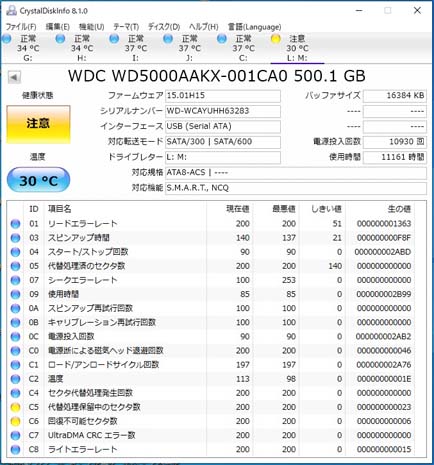This screenshot has width=434, height=465.
Task: Click the 30 °C temperature button
Action: click(x=38, y=180)
